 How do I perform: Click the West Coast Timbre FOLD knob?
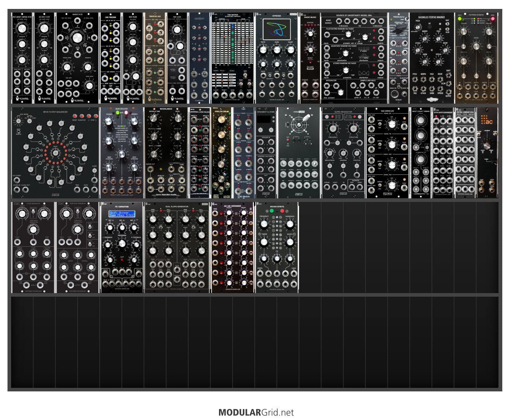tap(421, 121)
